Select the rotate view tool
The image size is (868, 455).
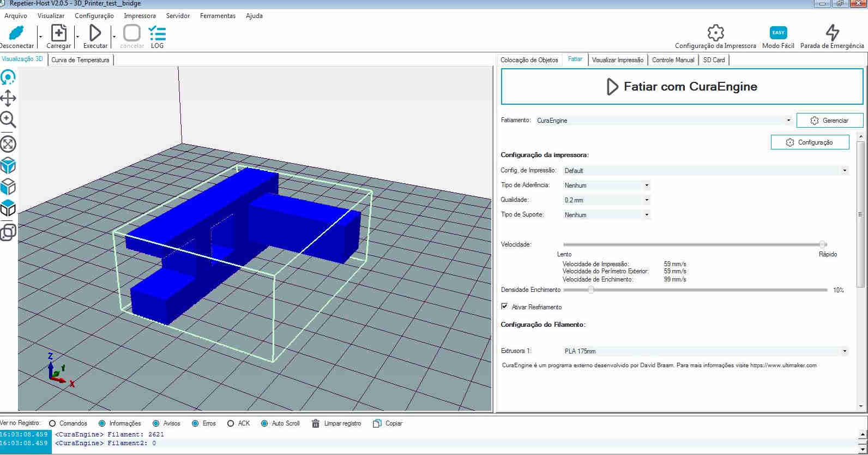8,77
